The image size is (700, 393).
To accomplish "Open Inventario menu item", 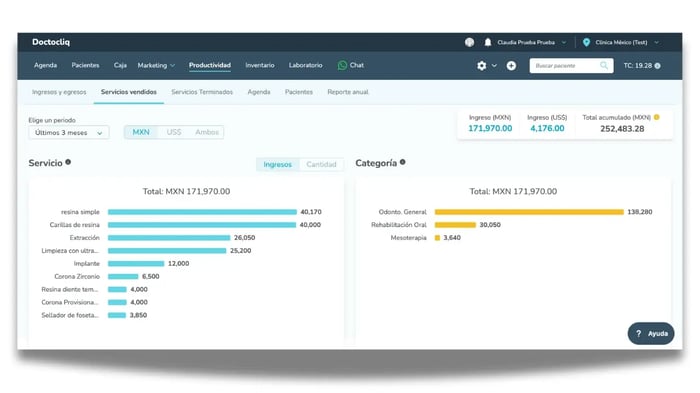I will [x=260, y=65].
